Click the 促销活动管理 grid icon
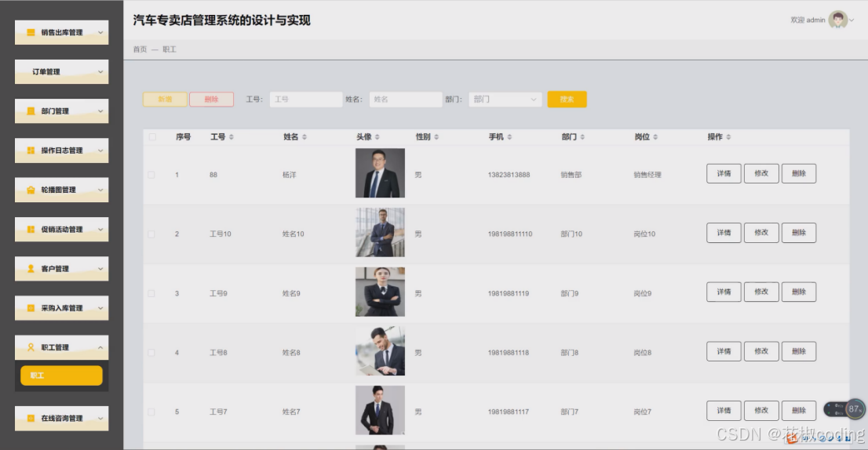Screen dimensions: 868x450 pyautogui.click(x=31, y=230)
